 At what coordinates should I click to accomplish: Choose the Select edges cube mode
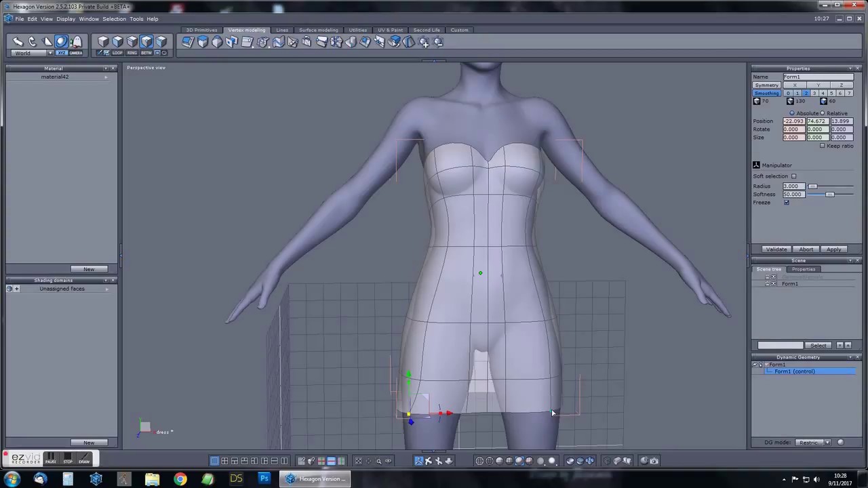tap(132, 42)
